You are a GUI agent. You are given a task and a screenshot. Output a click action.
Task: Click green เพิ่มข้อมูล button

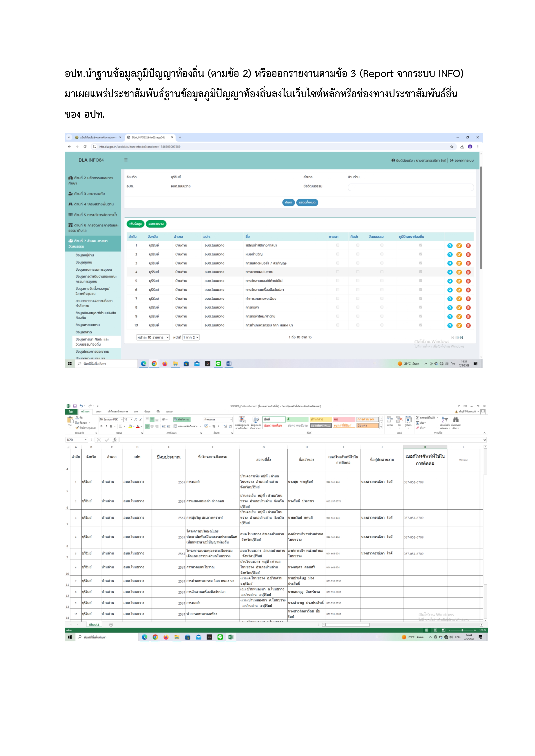point(135,224)
